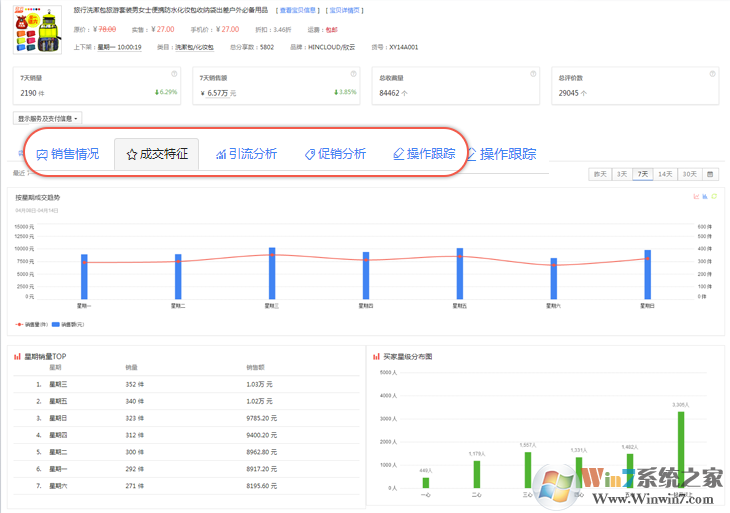The height and width of the screenshot is (513, 730).
Task: Click the tag icon beside 促销分析
Action: (310, 155)
